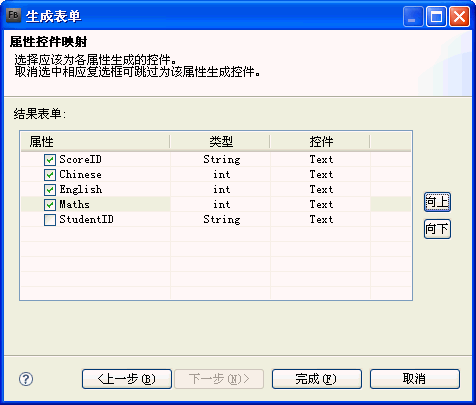Select the English attribute name

click(81, 189)
